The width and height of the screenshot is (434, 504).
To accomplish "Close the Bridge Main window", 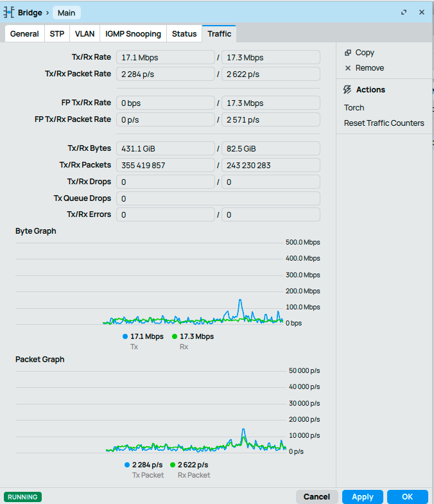I will tap(422, 12).
